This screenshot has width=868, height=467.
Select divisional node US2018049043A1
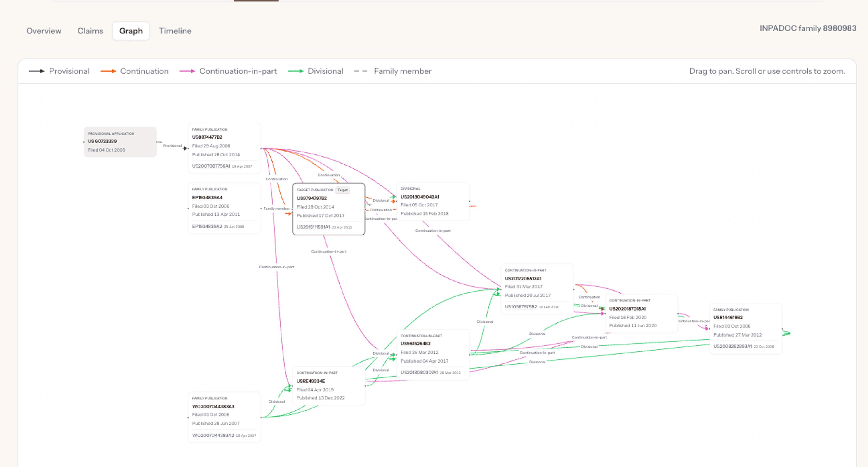[433, 201]
